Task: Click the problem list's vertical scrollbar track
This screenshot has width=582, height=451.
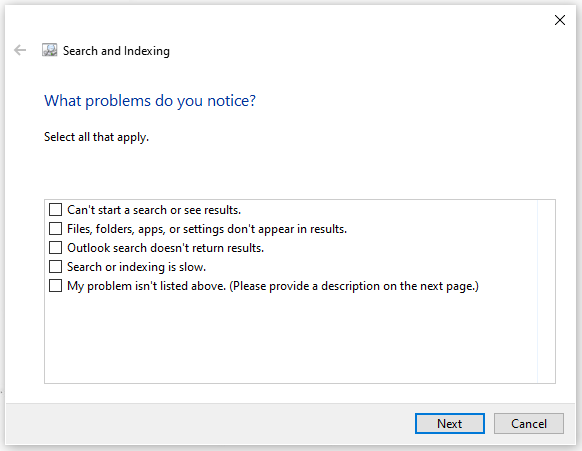Action: pyautogui.click(x=546, y=291)
